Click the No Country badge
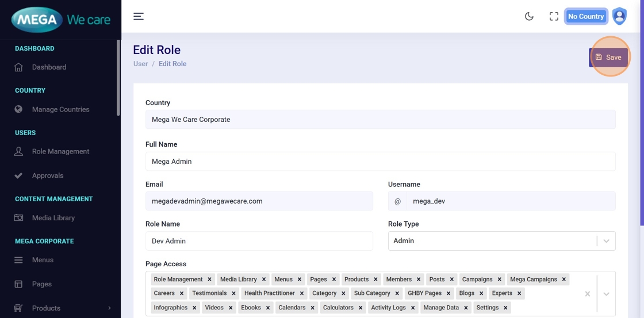This screenshot has height=318, width=644. tap(585, 16)
